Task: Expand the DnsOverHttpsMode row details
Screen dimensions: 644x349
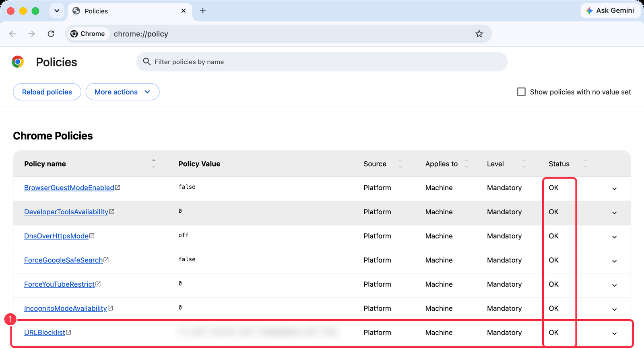Action: click(615, 237)
